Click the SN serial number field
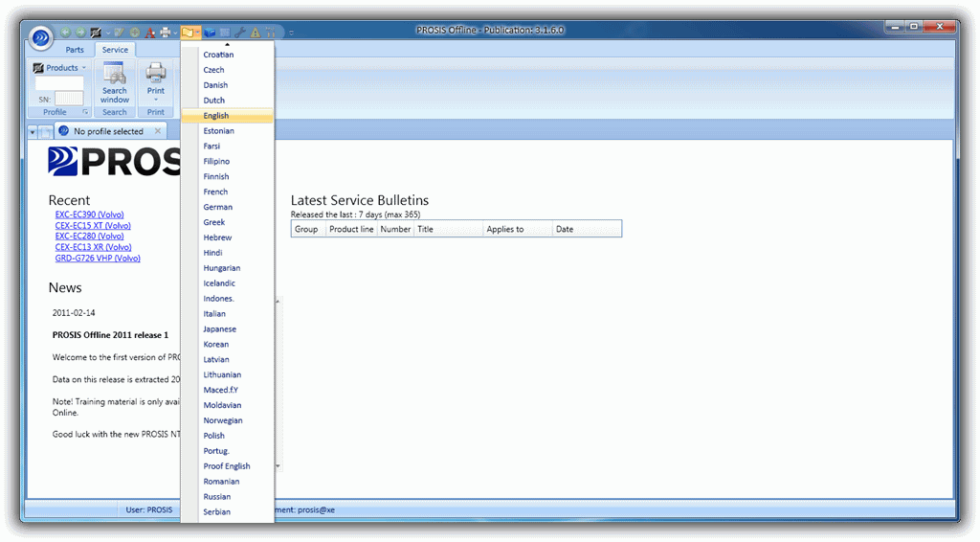 pyautogui.click(x=69, y=98)
